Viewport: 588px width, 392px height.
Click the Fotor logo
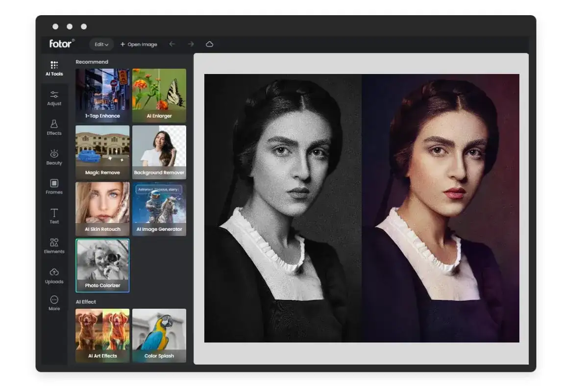click(x=61, y=44)
